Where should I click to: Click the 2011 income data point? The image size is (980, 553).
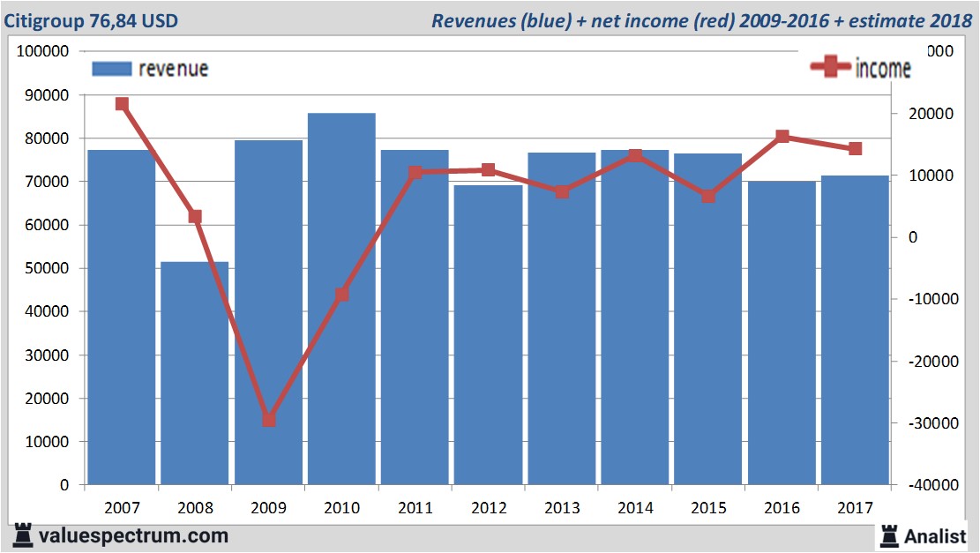point(415,173)
